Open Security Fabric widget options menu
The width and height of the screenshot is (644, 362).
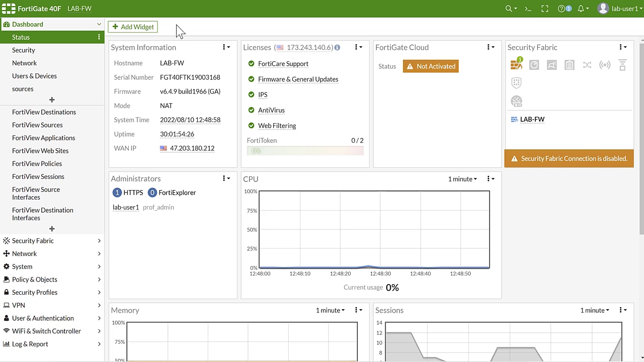click(622, 47)
